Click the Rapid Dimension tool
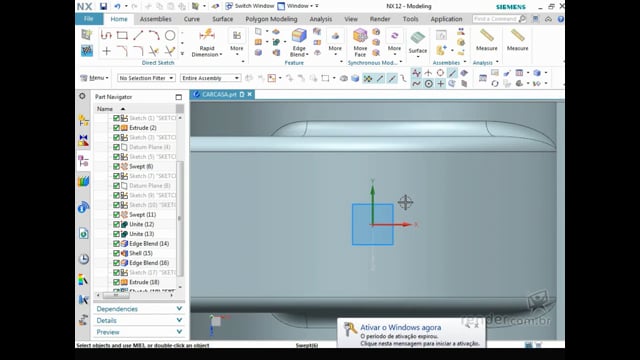The image size is (640, 360). click(207, 43)
